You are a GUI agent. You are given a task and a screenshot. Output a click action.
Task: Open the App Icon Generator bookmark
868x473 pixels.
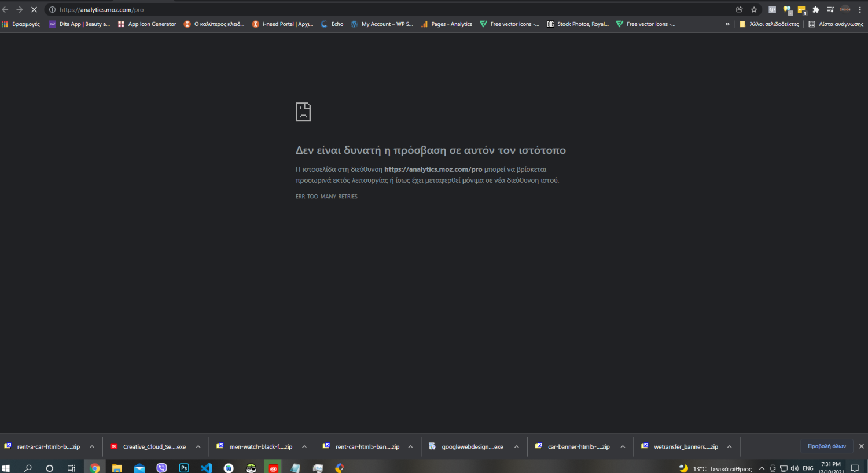pyautogui.click(x=147, y=24)
